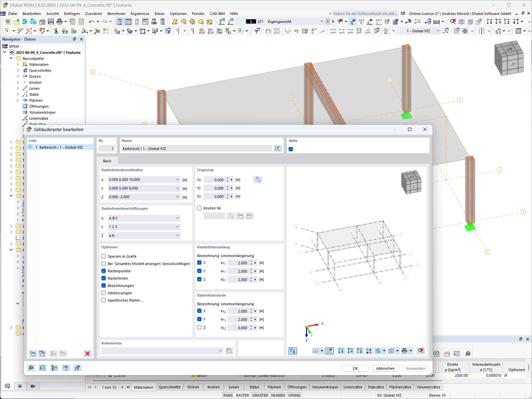Open the Kommentar dropdown
This screenshot has height=399, width=532.
point(220,351)
